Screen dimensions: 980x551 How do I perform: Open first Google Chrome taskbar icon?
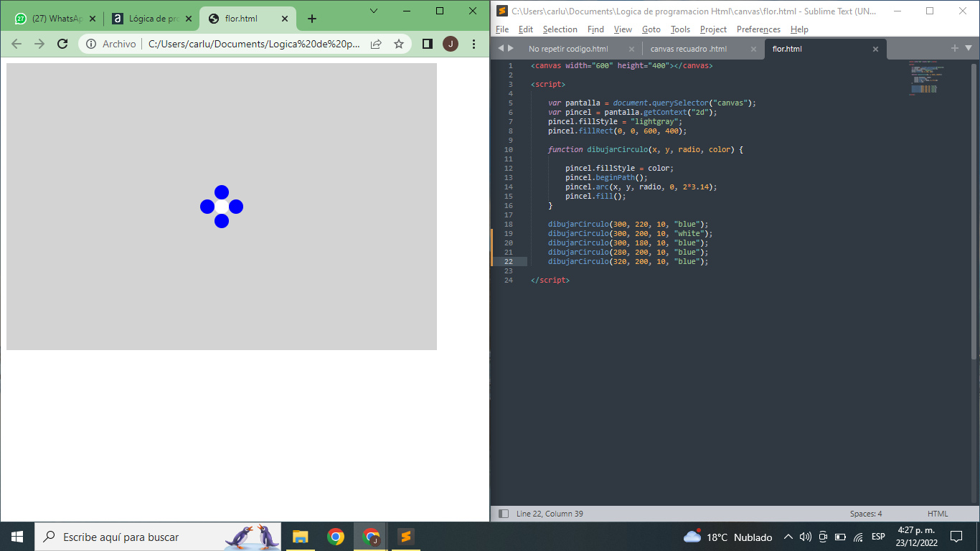[x=335, y=537]
